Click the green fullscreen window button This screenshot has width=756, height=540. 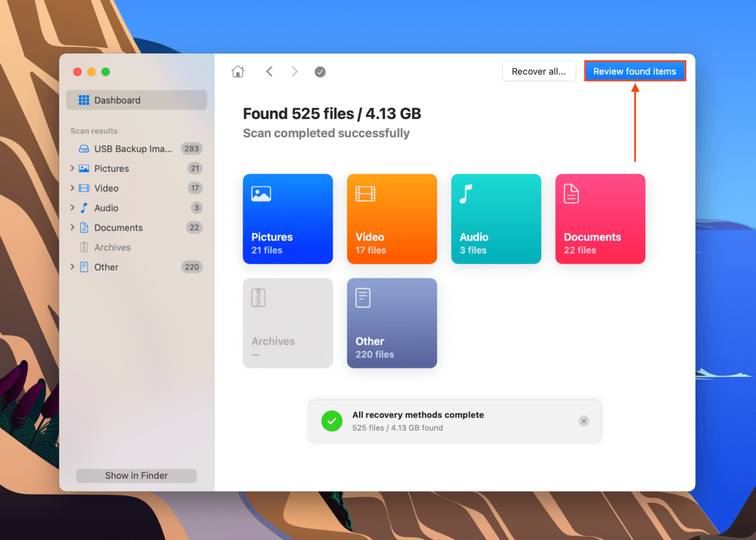coord(105,72)
